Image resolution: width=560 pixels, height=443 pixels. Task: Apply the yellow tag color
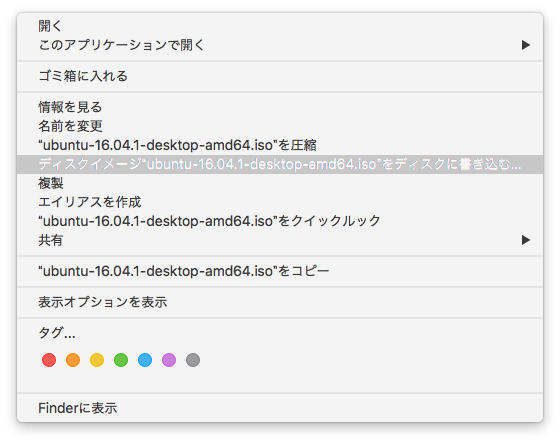pos(97,360)
